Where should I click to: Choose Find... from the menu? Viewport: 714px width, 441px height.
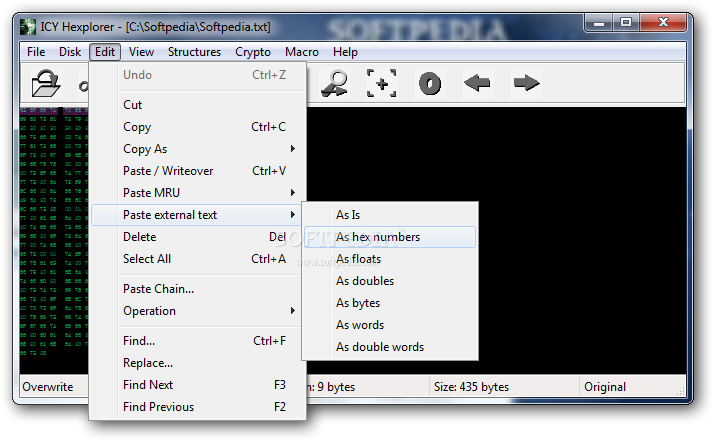click(x=197, y=341)
